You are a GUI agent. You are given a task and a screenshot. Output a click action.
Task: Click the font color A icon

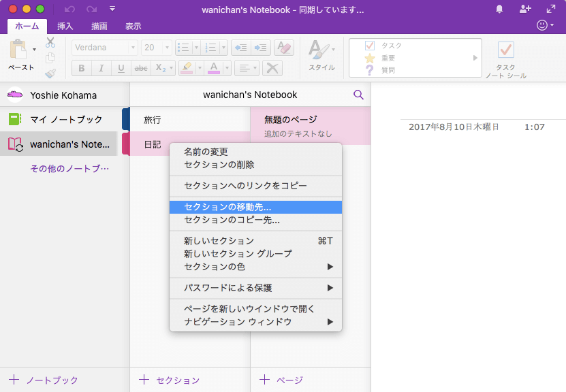[214, 68]
